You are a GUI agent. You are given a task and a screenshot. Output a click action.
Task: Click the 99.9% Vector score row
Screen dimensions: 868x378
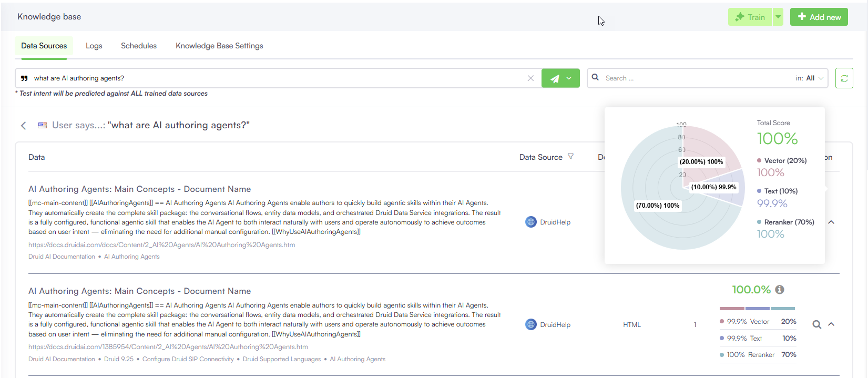(758, 322)
